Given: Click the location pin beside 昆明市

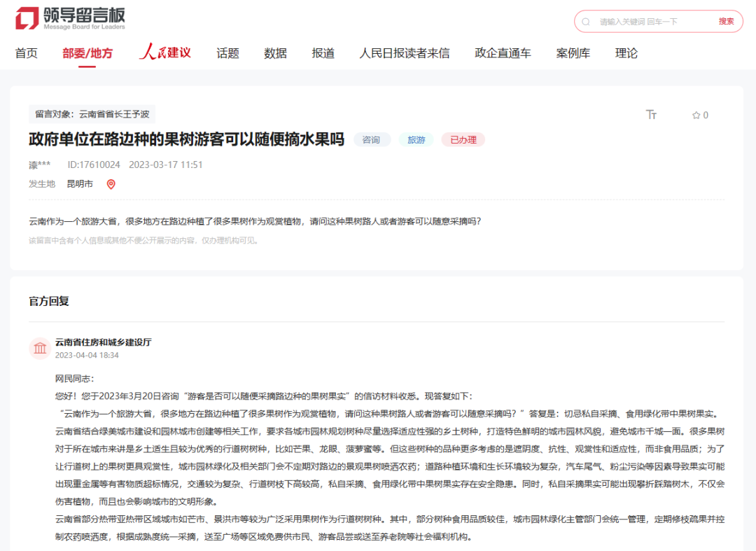Looking at the screenshot, I should (110, 184).
